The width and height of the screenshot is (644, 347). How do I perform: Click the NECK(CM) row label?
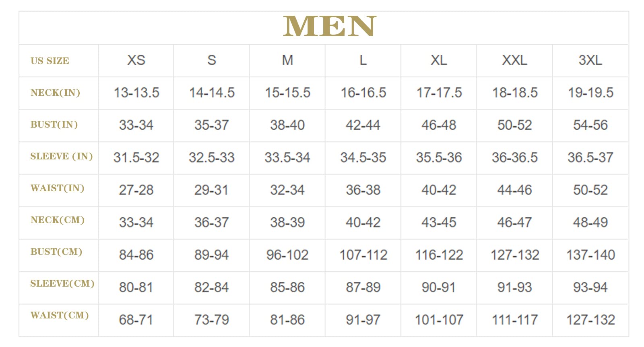[x=58, y=220]
